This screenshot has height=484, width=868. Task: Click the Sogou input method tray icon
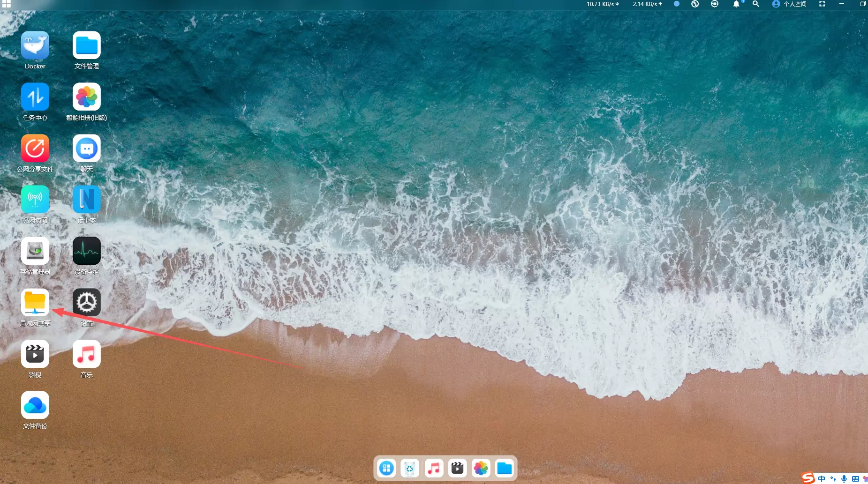[808, 478]
